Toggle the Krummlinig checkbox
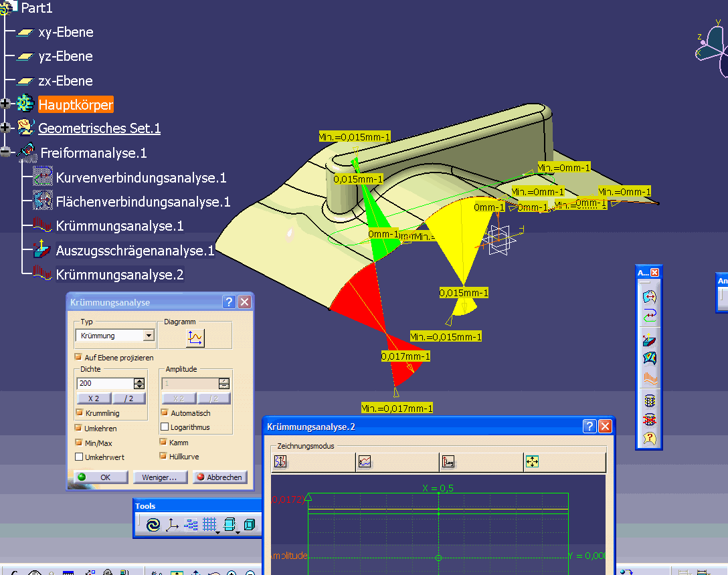Image resolution: width=728 pixels, height=575 pixels. click(80, 413)
